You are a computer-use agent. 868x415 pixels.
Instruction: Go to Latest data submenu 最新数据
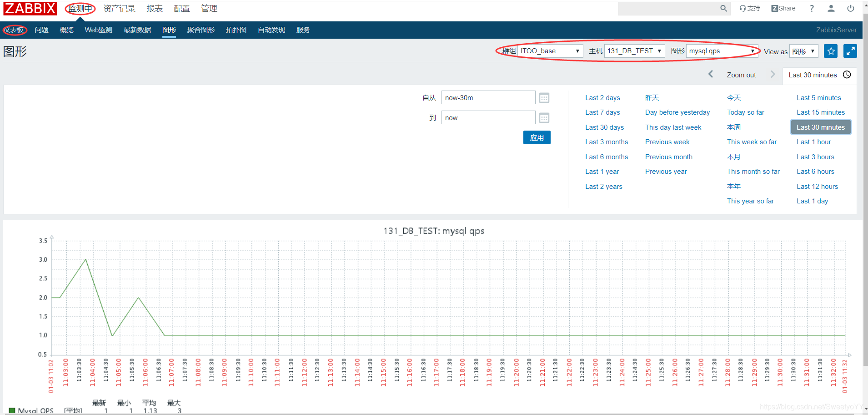click(x=137, y=30)
